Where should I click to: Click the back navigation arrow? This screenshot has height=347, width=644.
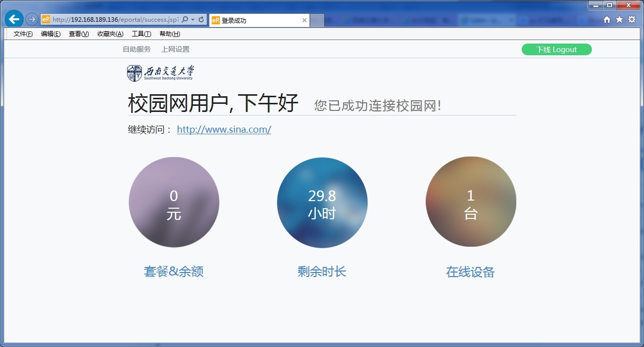pyautogui.click(x=13, y=19)
